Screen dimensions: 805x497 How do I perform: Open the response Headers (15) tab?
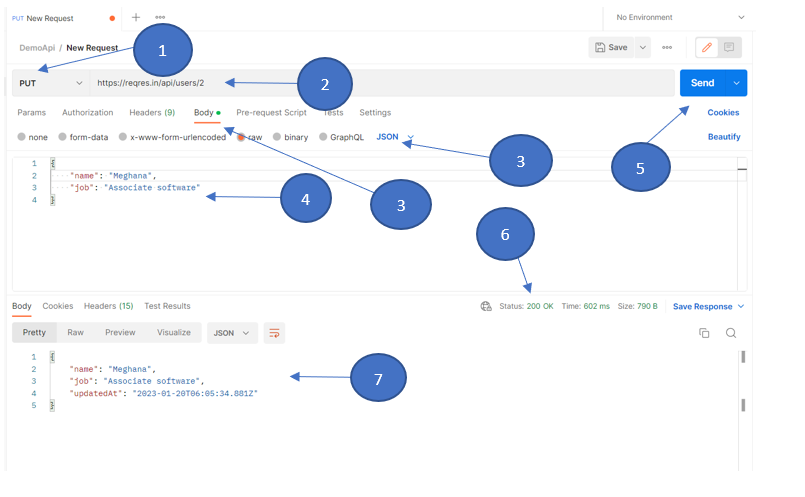[108, 306]
